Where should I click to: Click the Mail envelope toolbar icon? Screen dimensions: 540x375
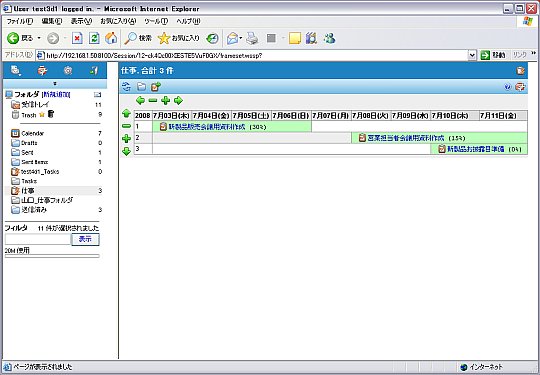click(x=233, y=38)
